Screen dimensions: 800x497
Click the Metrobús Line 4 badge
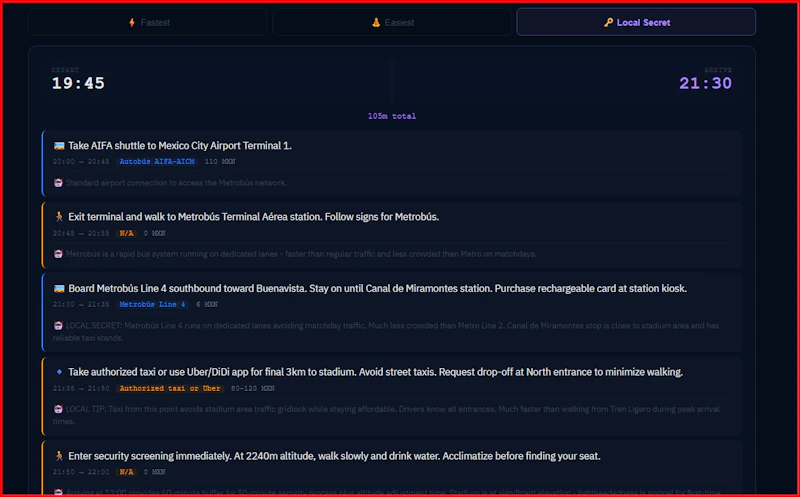[x=152, y=305]
